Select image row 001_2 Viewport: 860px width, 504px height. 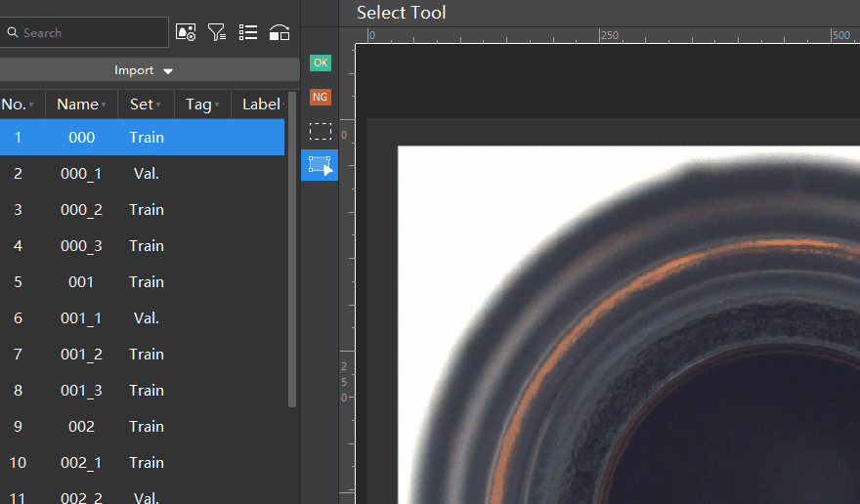tap(82, 355)
